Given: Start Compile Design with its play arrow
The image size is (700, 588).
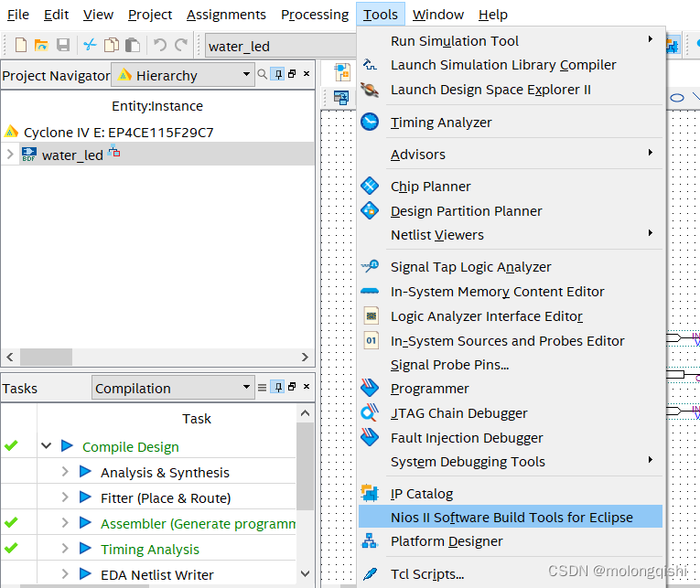Looking at the screenshot, I should [67, 445].
